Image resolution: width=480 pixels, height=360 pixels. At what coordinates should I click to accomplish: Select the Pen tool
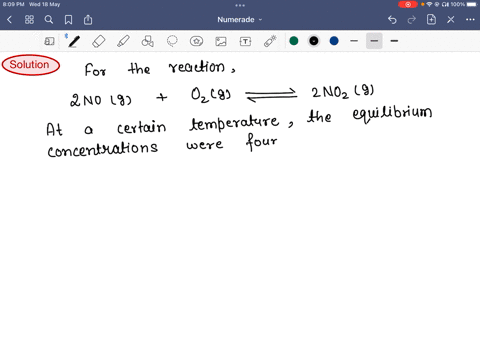(x=74, y=41)
